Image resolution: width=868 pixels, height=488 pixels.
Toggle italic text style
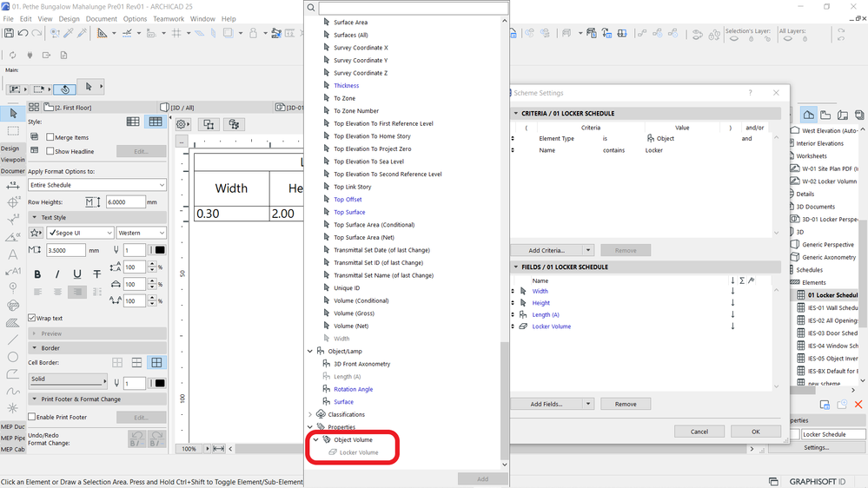coord(57,274)
